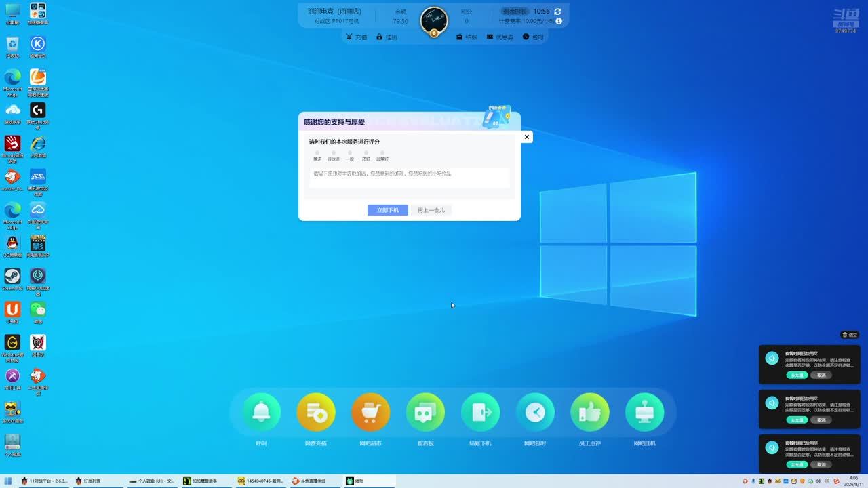
Task: Rate service with the first star
Action: [x=317, y=153]
